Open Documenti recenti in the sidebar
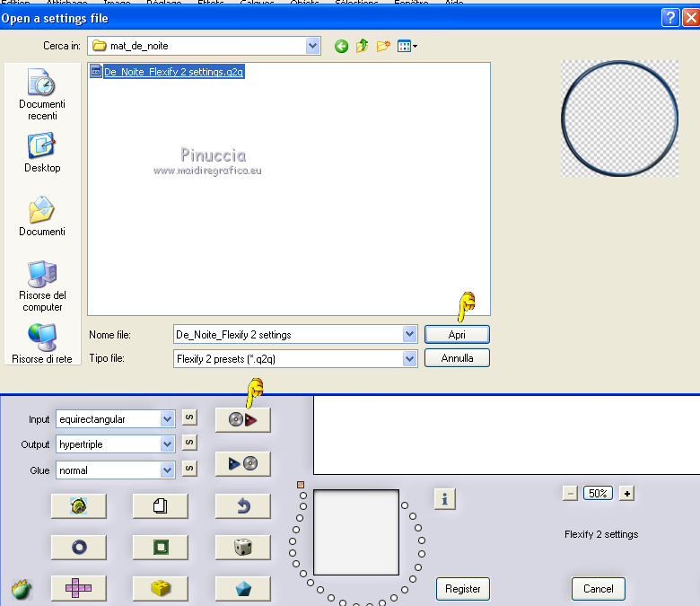Image resolution: width=700 pixels, height=606 pixels. [42, 94]
